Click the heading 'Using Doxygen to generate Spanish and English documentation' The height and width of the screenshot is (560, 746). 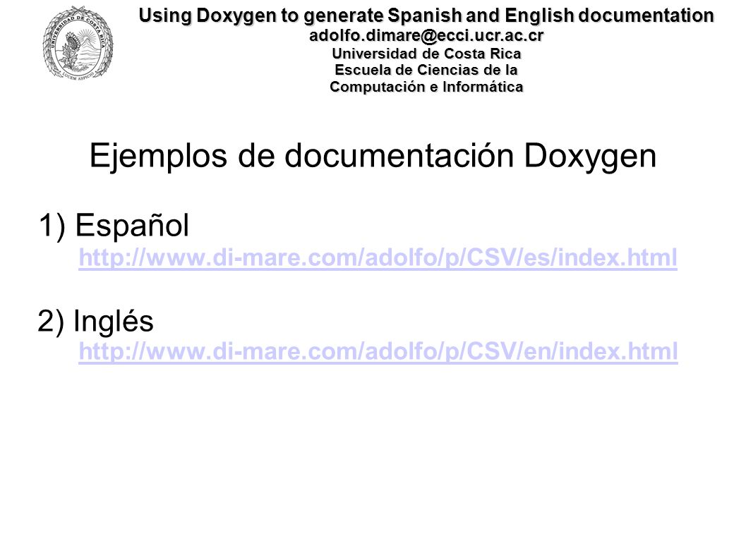click(x=426, y=16)
